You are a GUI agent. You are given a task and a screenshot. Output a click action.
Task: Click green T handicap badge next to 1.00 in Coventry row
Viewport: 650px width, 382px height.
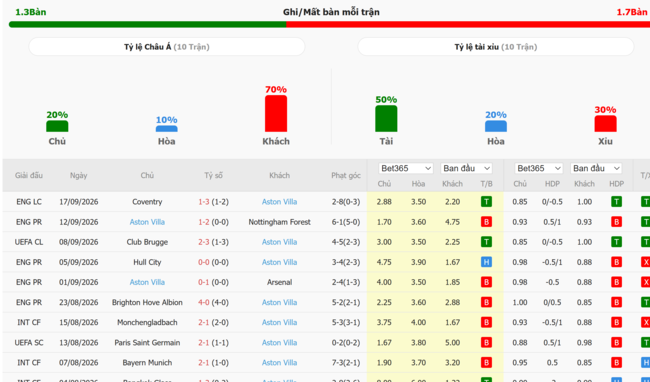(x=616, y=202)
